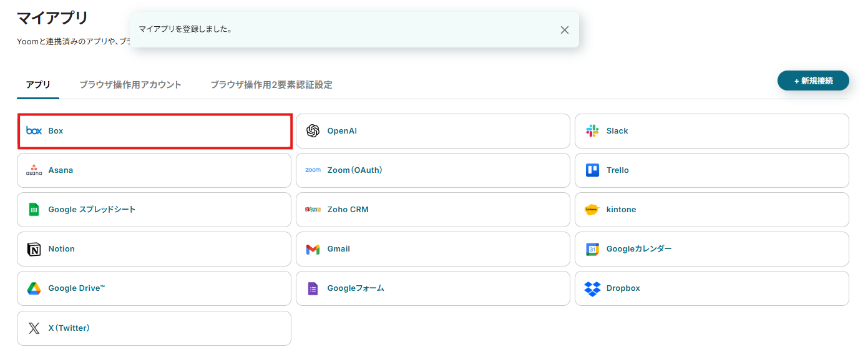Open the Zoho CRM app entry
Viewport: 868px width, 362px height.
432,210
